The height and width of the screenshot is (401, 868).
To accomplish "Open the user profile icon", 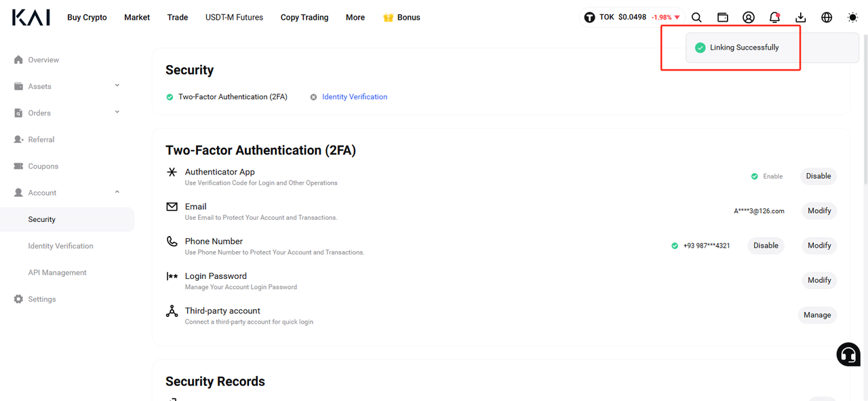I will click(x=749, y=18).
